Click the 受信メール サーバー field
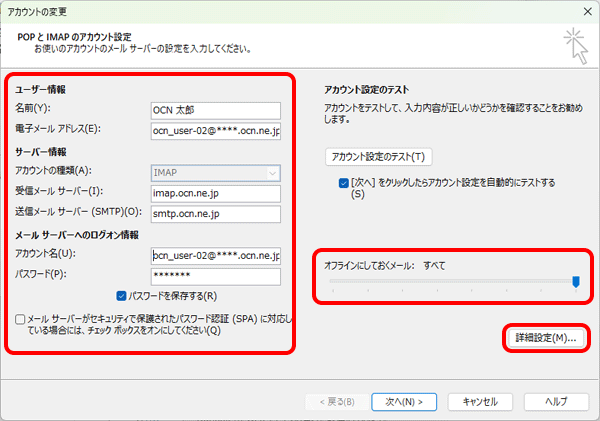Viewport: 600px width, 421px height. (x=216, y=192)
